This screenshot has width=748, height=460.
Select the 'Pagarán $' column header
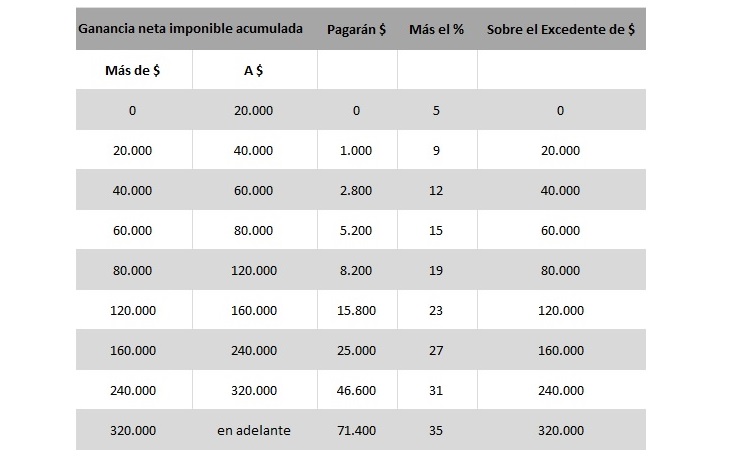[x=357, y=29]
